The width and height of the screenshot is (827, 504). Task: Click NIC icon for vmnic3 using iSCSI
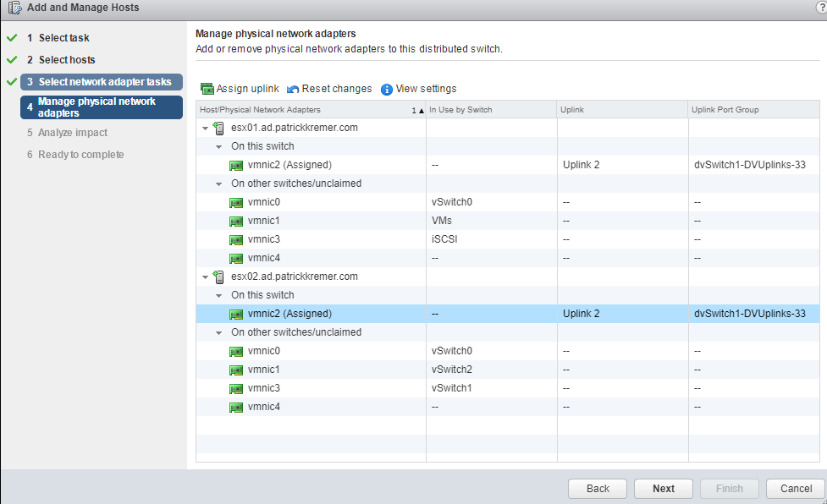coord(237,239)
